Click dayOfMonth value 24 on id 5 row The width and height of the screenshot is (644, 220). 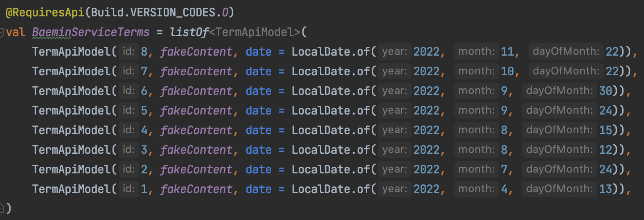[x=606, y=111]
